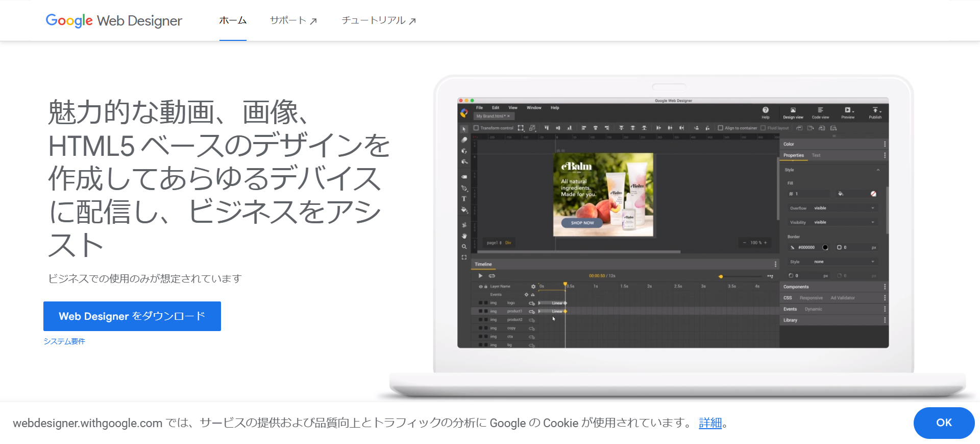Play the timeline animation

pyautogui.click(x=480, y=276)
